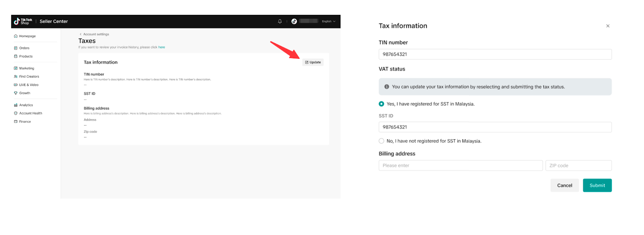644x235 pixels.
Task: Click the TIN number input field
Action: [x=495, y=54]
